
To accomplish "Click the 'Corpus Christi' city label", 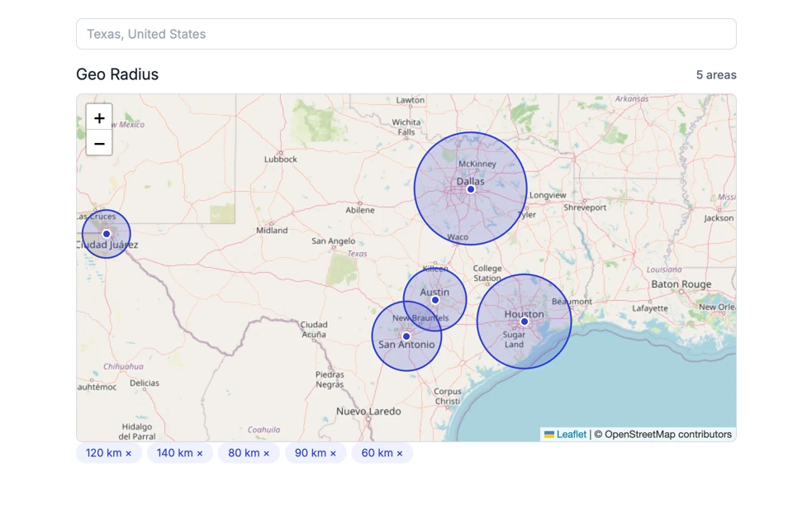I will (x=448, y=397).
